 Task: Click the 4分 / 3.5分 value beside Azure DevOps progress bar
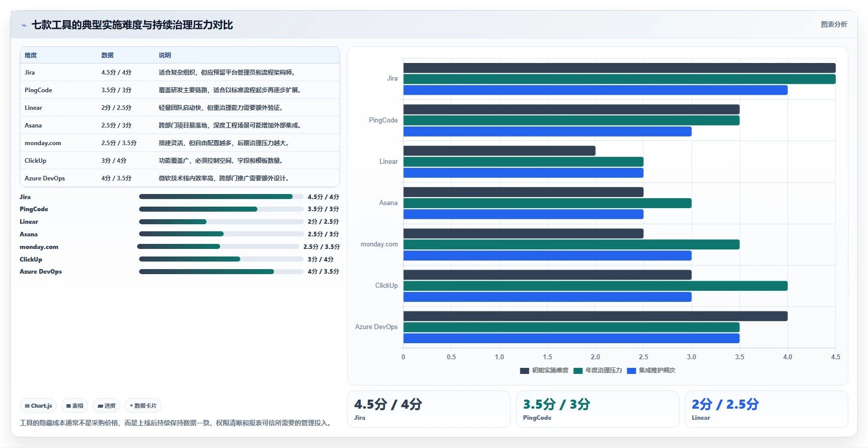[323, 272]
